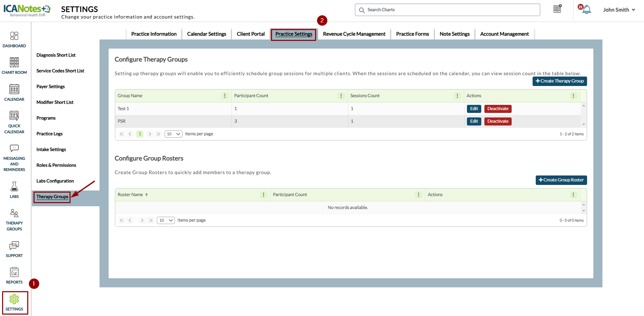644x316 pixels.
Task: Switch to the Note Settings tab
Action: pos(454,34)
